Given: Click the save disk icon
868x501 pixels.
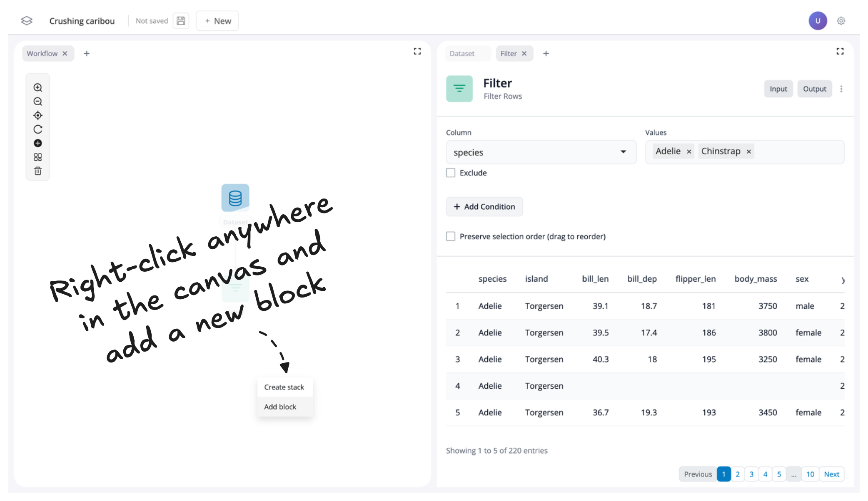Looking at the screenshot, I should pyautogui.click(x=181, y=21).
